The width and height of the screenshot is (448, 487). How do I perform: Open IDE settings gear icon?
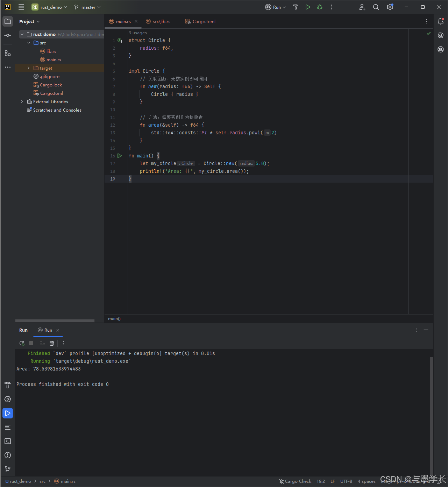390,7
